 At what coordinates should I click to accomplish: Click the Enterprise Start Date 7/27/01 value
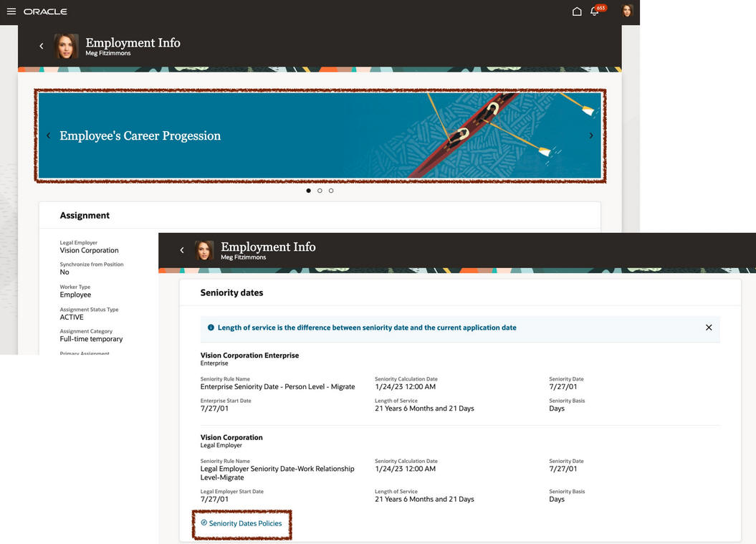pos(214,409)
